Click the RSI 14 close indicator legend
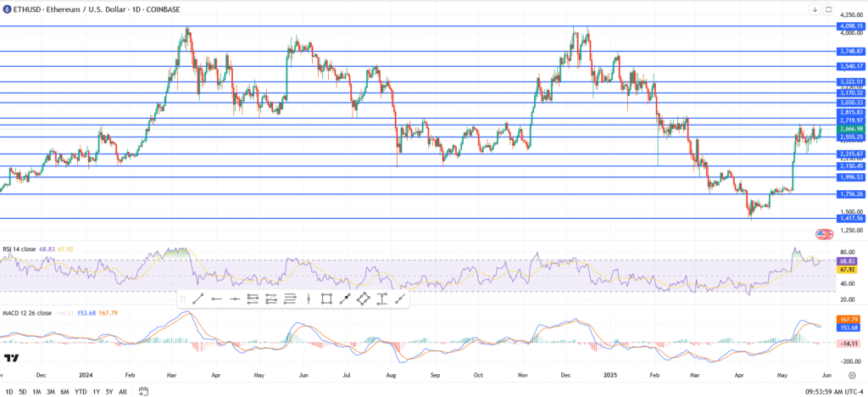The image size is (868, 397). (22, 249)
